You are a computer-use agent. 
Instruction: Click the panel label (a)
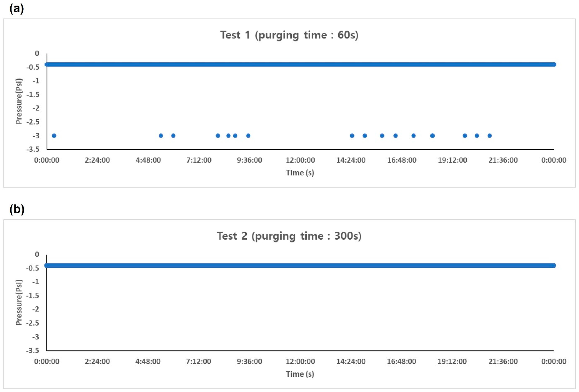point(16,9)
